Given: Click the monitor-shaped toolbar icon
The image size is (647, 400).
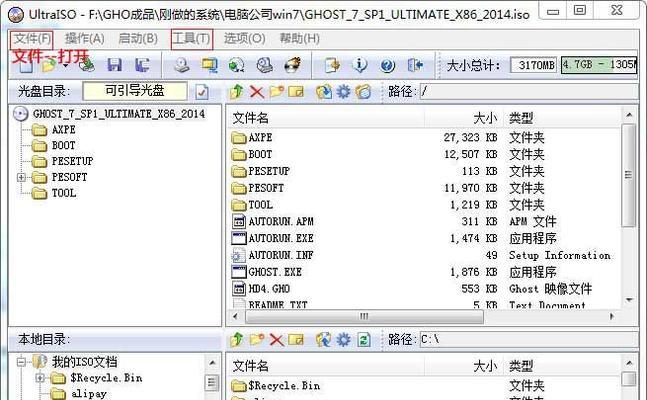Looking at the screenshot, I should 210,65.
